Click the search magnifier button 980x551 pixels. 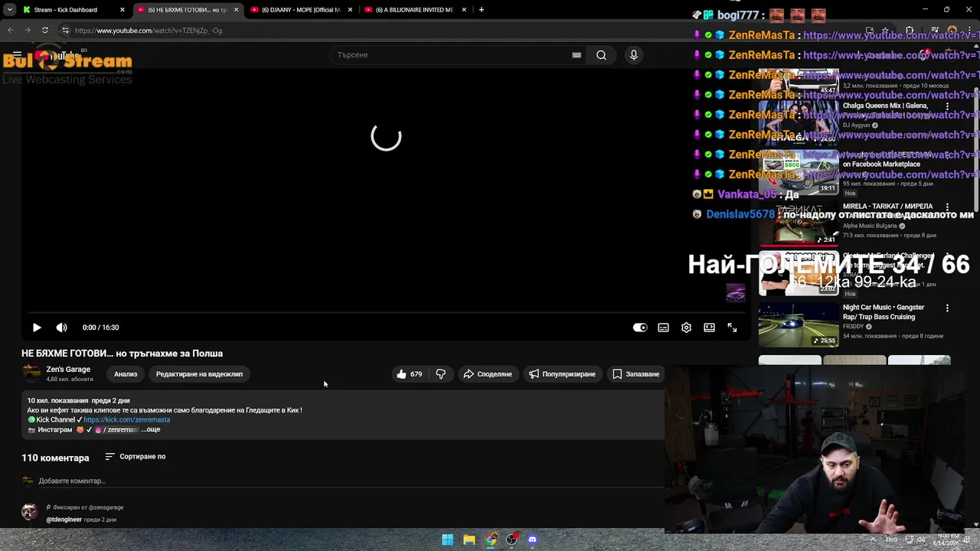click(x=601, y=55)
